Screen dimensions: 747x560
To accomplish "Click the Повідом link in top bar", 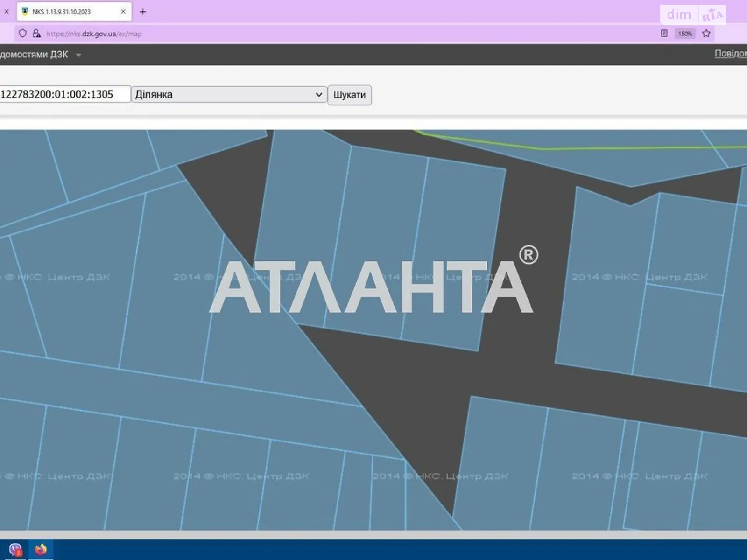I will (731, 54).
